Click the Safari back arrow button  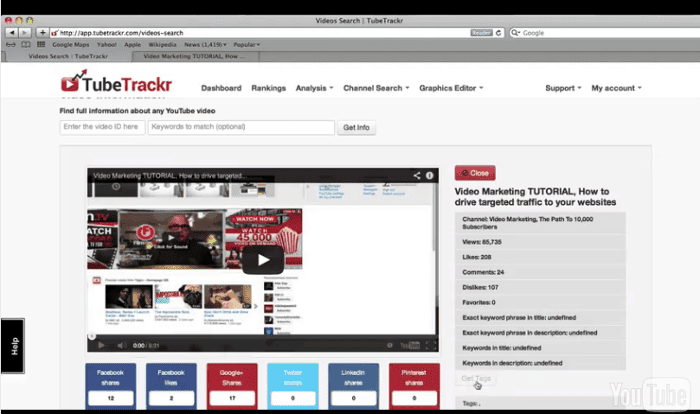12,33
